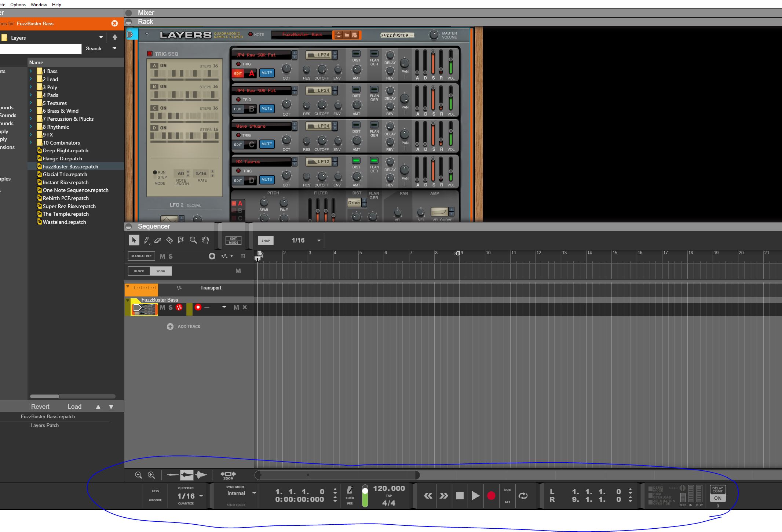Image resolution: width=782 pixels, height=532 pixels.
Task: Toggle the EDIT MODE button
Action: [233, 240]
